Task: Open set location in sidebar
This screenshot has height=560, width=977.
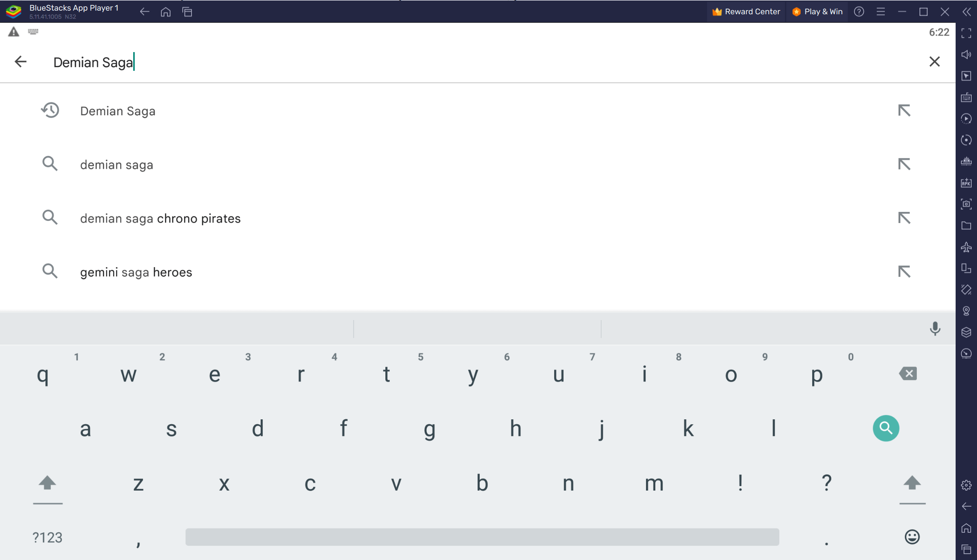Action: click(x=966, y=311)
